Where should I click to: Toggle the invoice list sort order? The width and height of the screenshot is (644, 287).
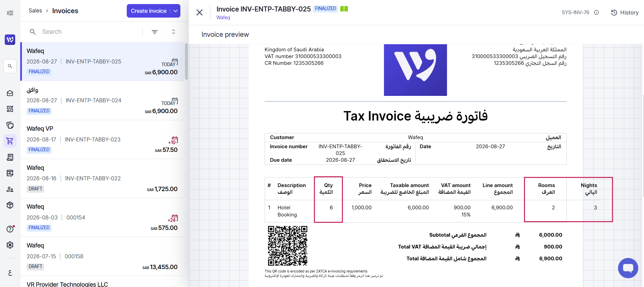tap(174, 32)
